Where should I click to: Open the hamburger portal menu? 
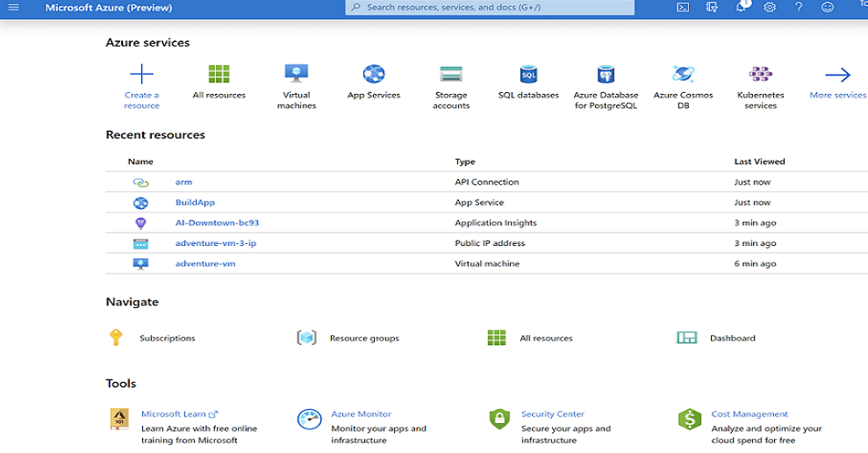[13, 7]
